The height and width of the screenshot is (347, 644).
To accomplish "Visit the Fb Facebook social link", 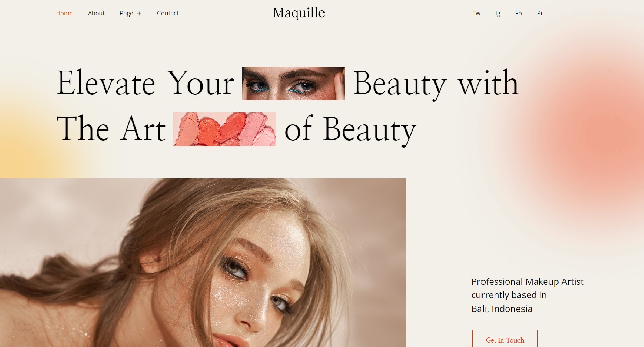I will 518,13.
